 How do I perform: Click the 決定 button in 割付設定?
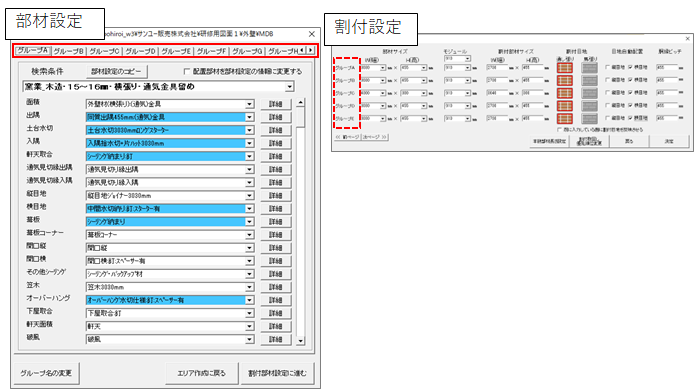pyautogui.click(x=669, y=141)
